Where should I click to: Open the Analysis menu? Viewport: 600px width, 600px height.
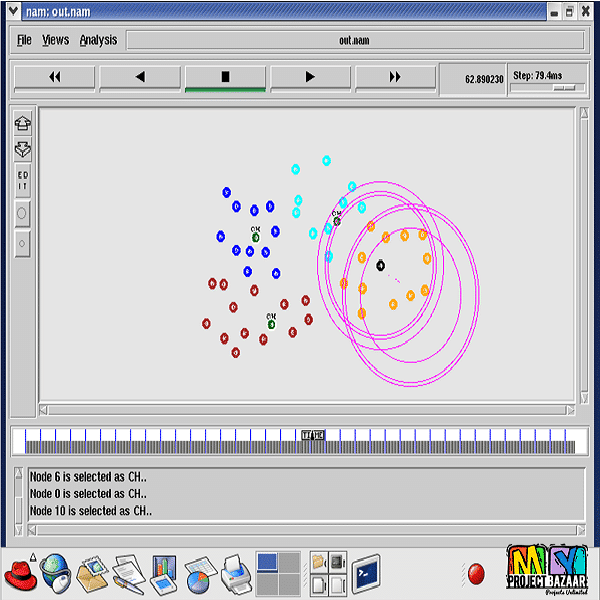[98, 40]
